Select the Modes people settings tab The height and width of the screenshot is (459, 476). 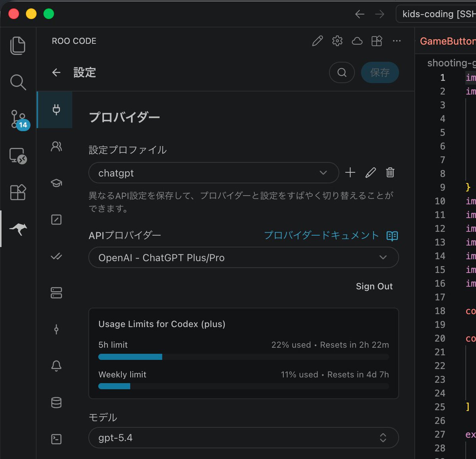pyautogui.click(x=56, y=147)
